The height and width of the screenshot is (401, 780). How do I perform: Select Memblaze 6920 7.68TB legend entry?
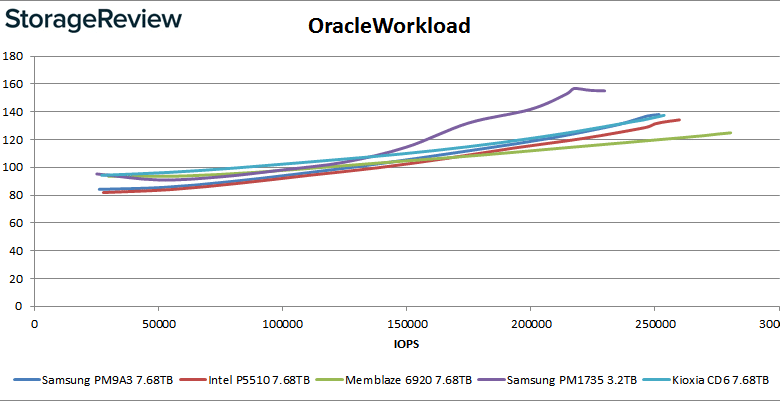tap(393, 381)
